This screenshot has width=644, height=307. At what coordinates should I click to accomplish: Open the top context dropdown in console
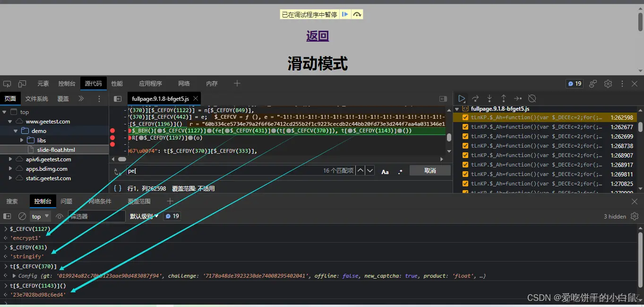coord(41,216)
